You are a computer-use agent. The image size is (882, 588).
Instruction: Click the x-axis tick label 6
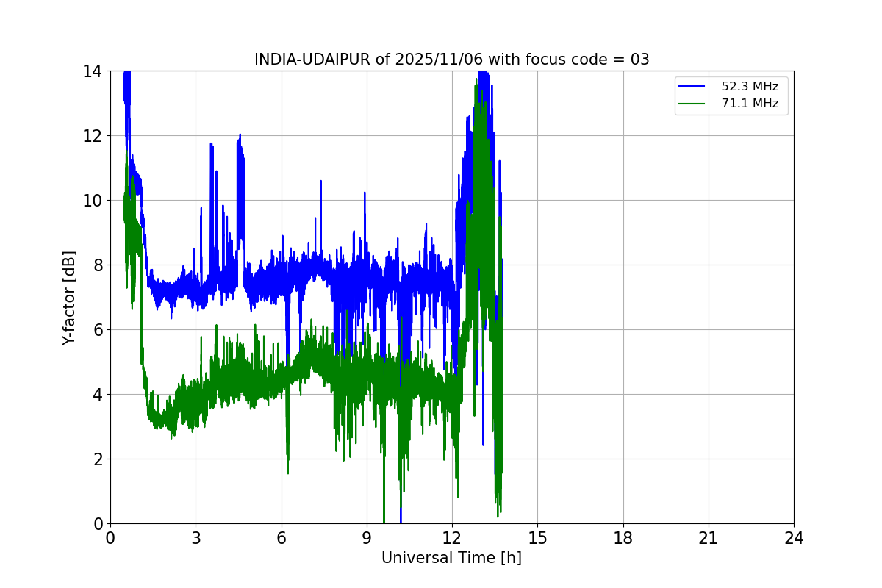pyautogui.click(x=281, y=538)
